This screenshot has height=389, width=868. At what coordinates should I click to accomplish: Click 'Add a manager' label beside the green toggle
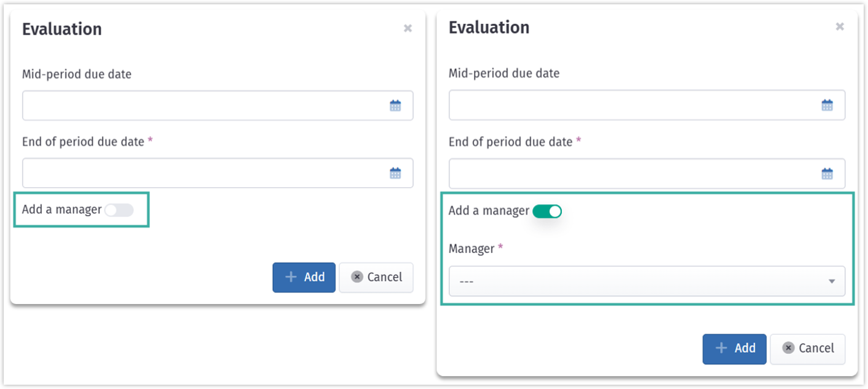click(489, 211)
